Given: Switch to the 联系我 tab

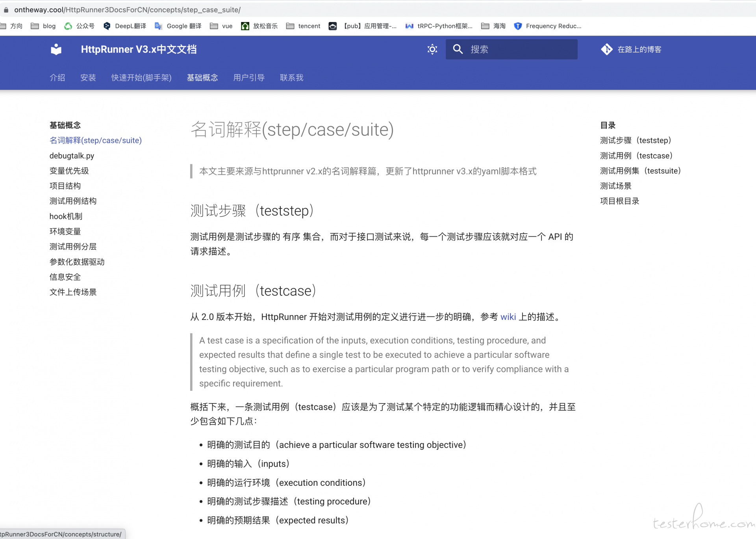Looking at the screenshot, I should [292, 78].
